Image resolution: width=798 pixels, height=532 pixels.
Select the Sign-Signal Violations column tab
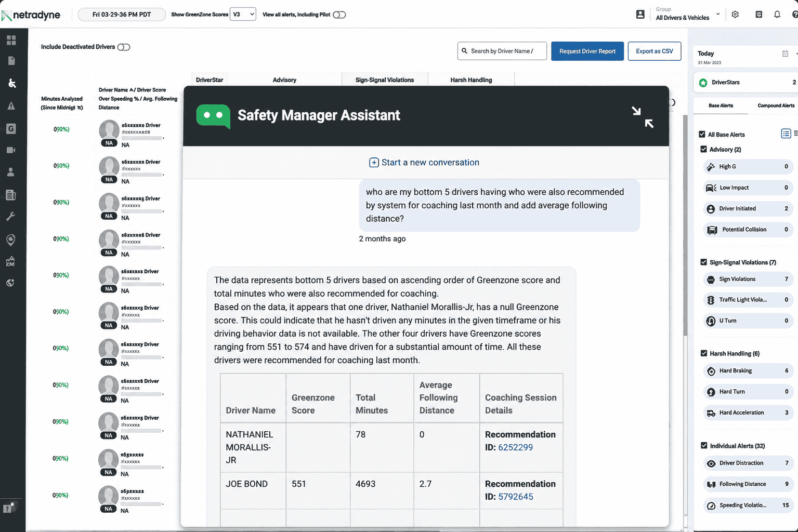pos(385,80)
